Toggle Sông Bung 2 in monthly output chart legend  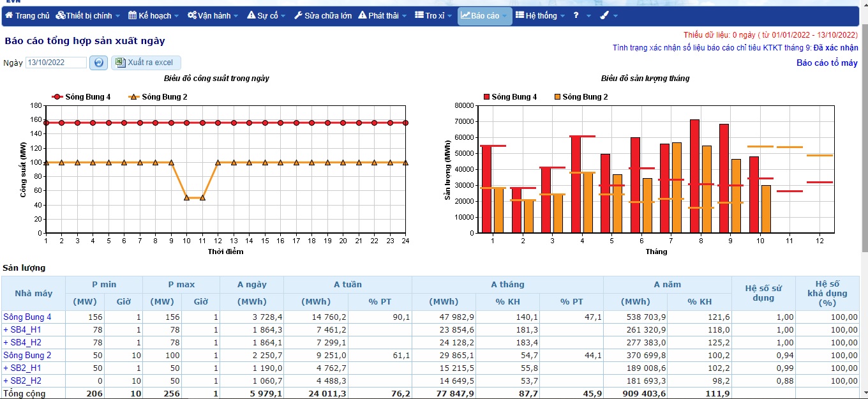(x=581, y=97)
